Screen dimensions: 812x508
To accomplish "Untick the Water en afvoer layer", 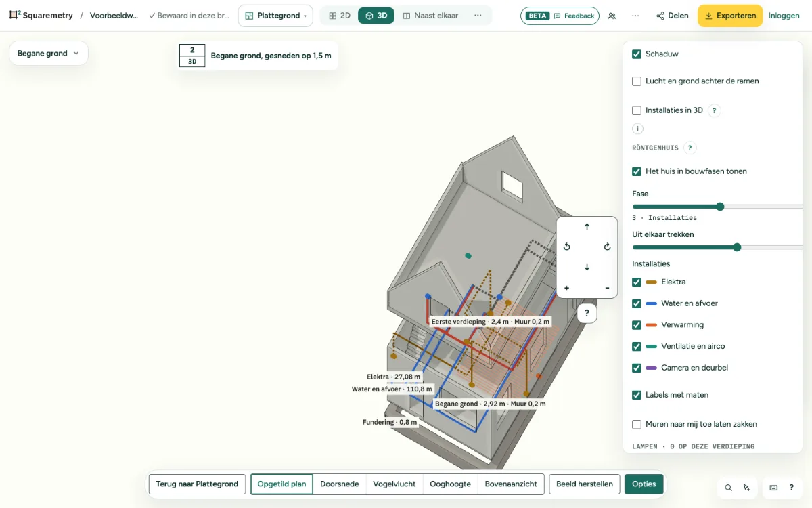I will [637, 303].
